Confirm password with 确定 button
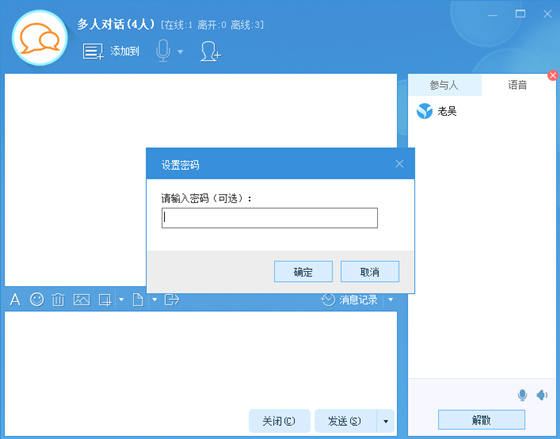This screenshot has width=560, height=439. 303,272
